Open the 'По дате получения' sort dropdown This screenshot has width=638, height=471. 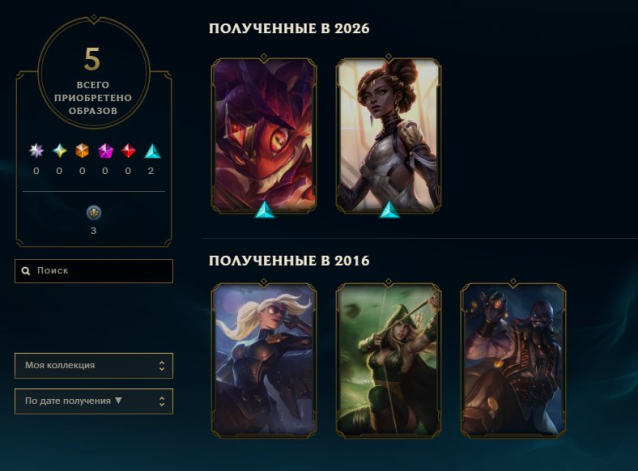click(x=94, y=401)
